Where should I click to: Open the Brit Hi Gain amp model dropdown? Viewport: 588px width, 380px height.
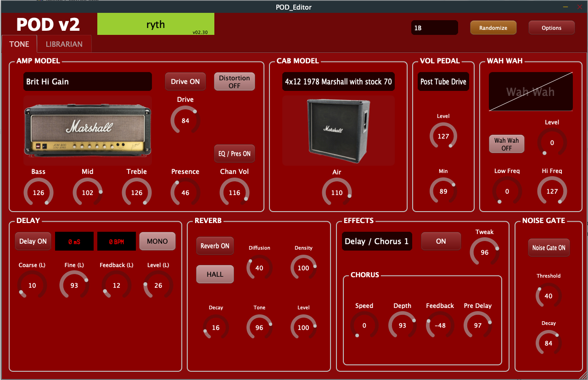tap(88, 82)
